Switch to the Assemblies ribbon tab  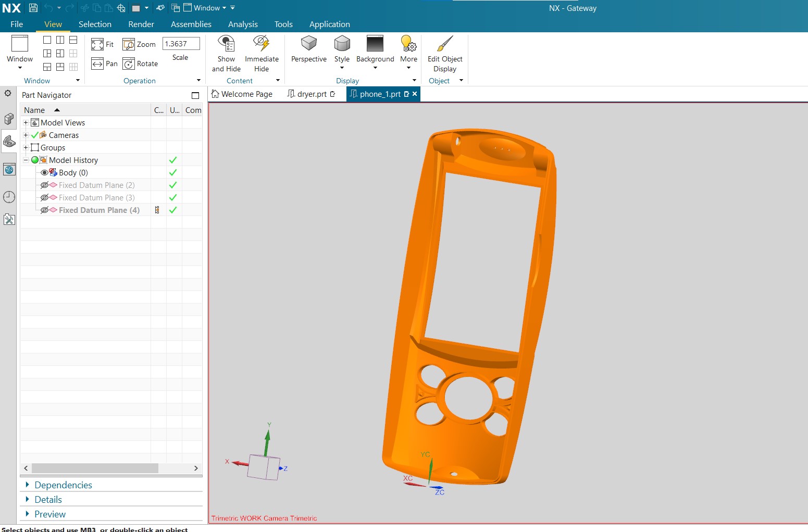[191, 24]
